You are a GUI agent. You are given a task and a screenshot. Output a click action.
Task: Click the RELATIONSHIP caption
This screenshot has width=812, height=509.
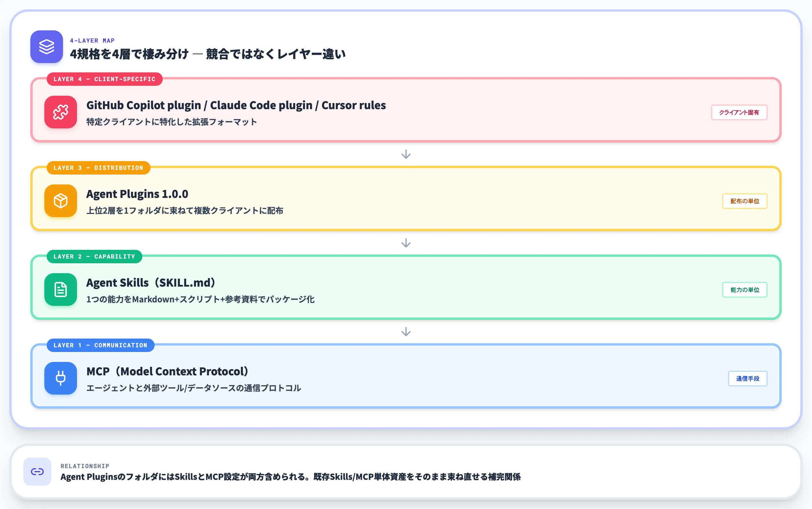85,466
